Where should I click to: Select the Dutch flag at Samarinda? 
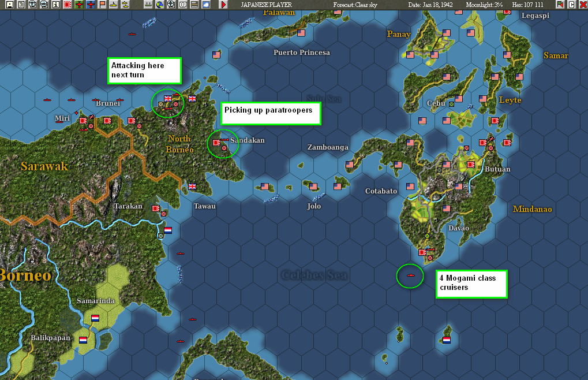95,318
